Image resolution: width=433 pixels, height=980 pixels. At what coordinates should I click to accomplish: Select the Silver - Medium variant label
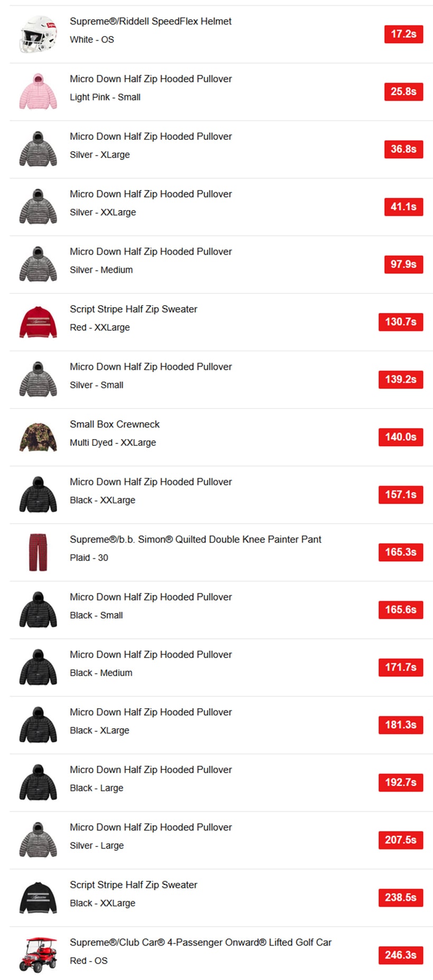(101, 270)
